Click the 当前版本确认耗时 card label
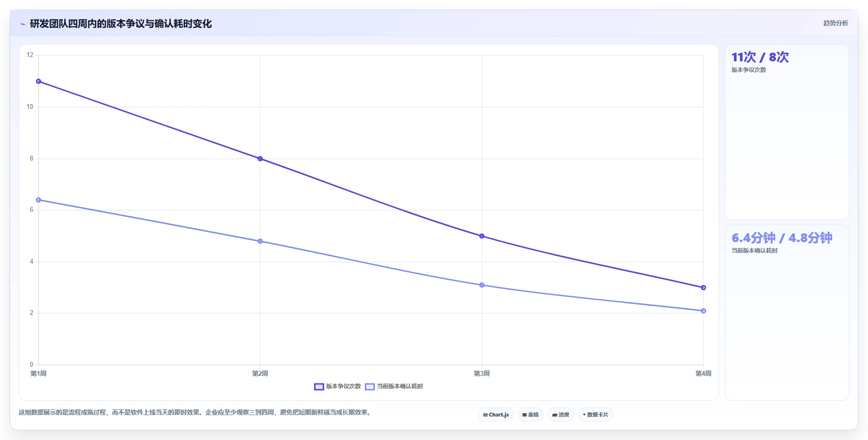868x440 pixels. pos(755,251)
